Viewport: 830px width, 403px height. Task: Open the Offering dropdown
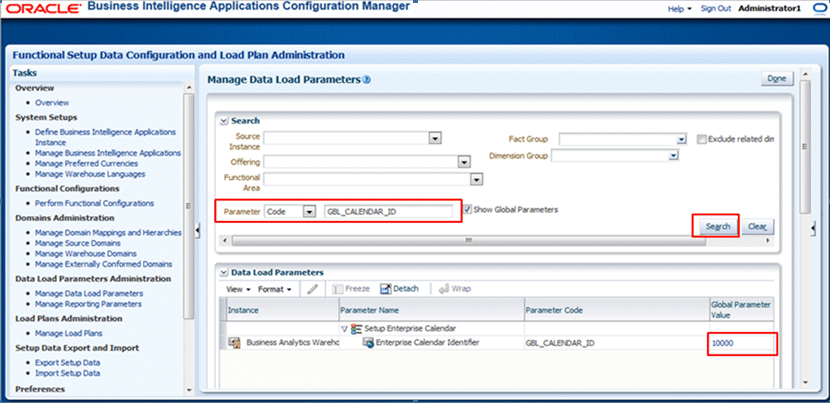click(x=464, y=162)
